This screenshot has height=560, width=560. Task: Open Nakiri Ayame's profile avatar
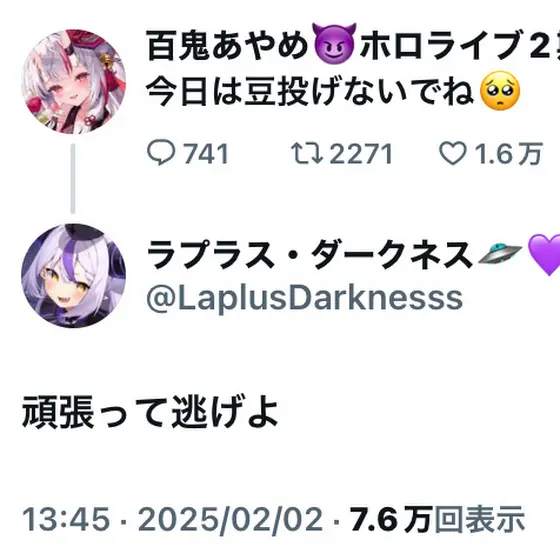tap(74, 82)
